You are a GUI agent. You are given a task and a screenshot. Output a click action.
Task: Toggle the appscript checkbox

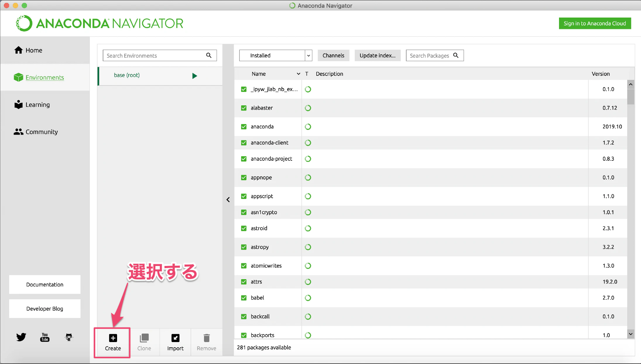tap(244, 196)
